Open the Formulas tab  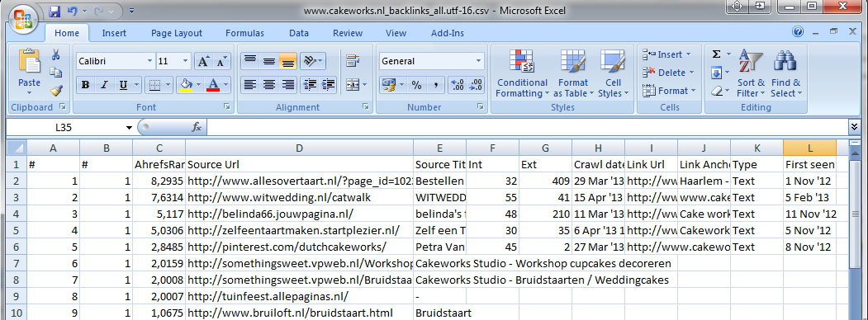click(244, 33)
